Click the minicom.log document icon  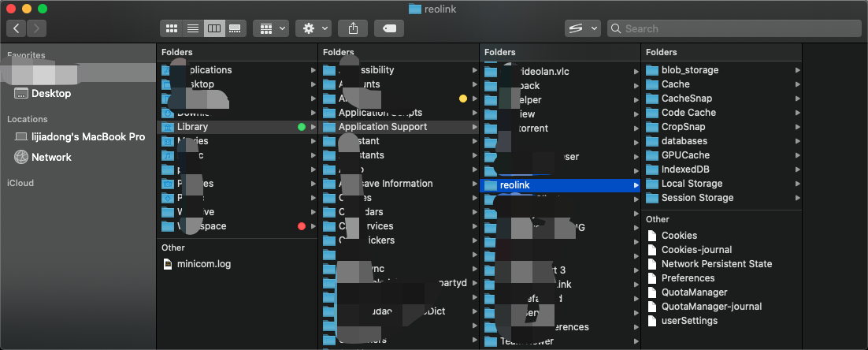[168, 264]
